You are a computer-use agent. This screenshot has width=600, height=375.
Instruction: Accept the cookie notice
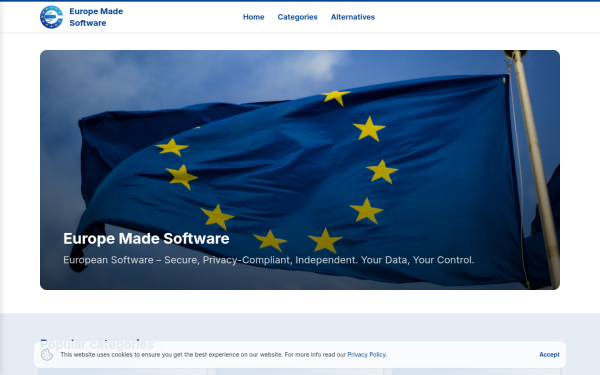point(549,355)
